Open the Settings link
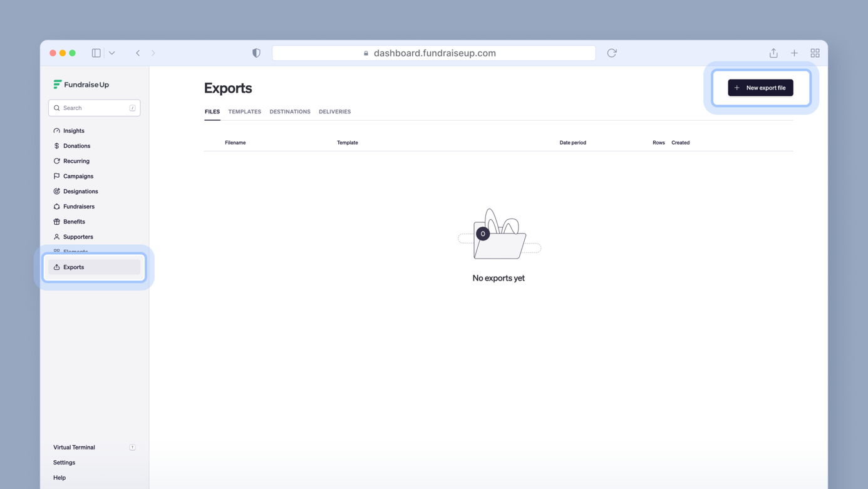 [x=64, y=462]
